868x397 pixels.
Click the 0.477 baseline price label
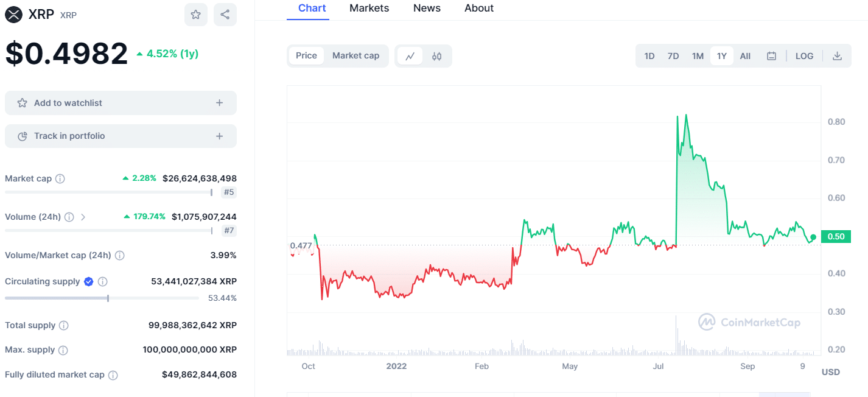[x=301, y=246]
